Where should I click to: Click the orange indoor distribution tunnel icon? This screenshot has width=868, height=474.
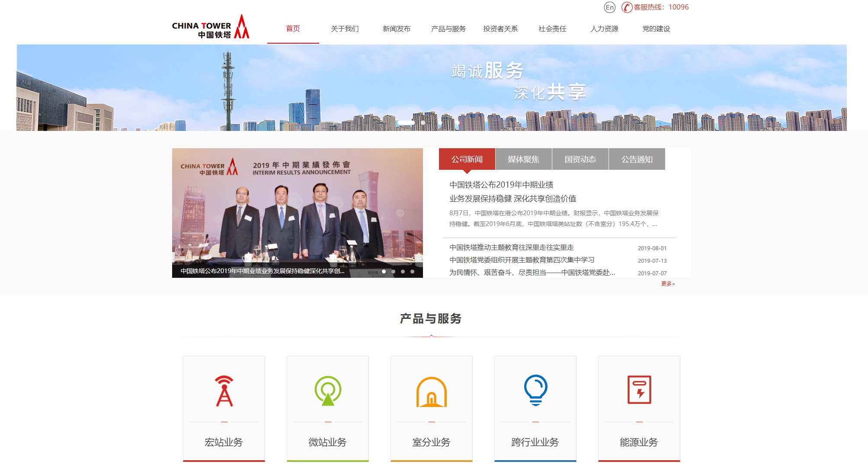pos(431,391)
